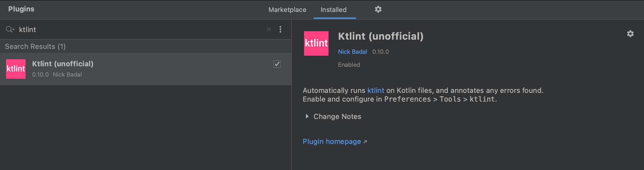Expand the Change Notes section

pyautogui.click(x=307, y=117)
